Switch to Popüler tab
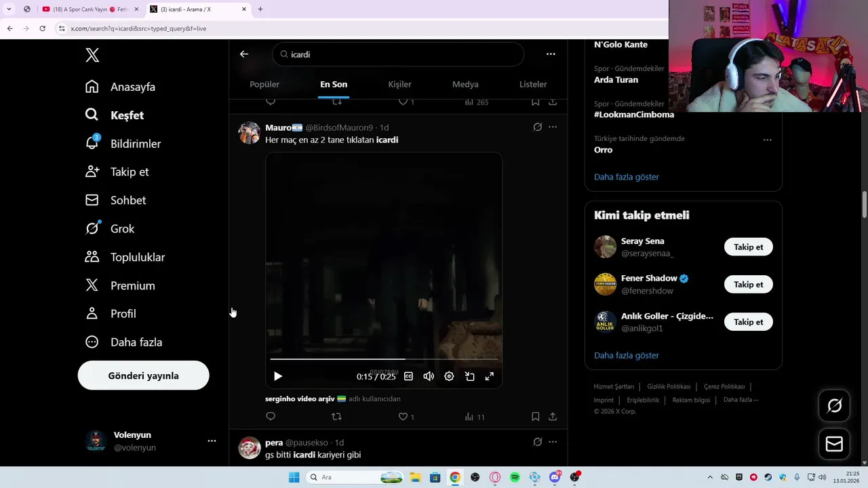The width and height of the screenshot is (868, 488). click(x=264, y=84)
